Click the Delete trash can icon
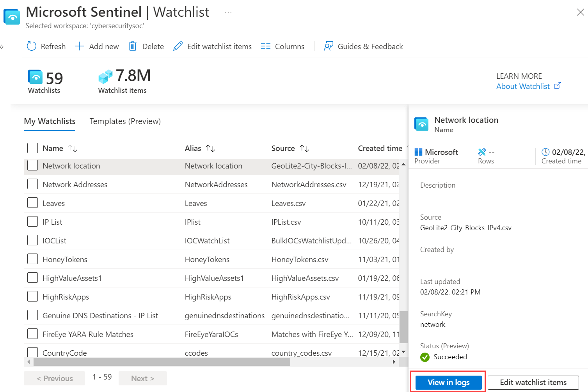588x392 pixels. 133,46
